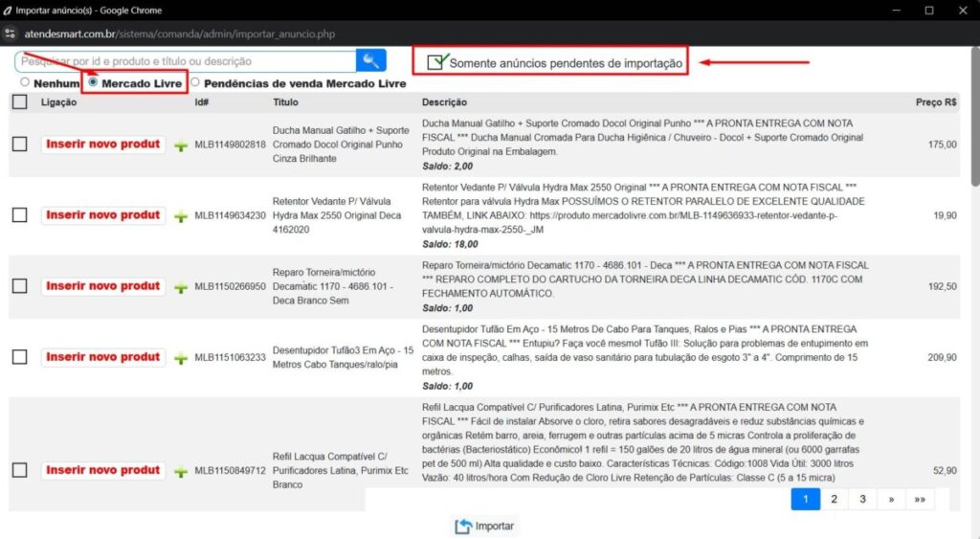Click title 'Retentor Vedante P/ Válvula'

pos(331,201)
